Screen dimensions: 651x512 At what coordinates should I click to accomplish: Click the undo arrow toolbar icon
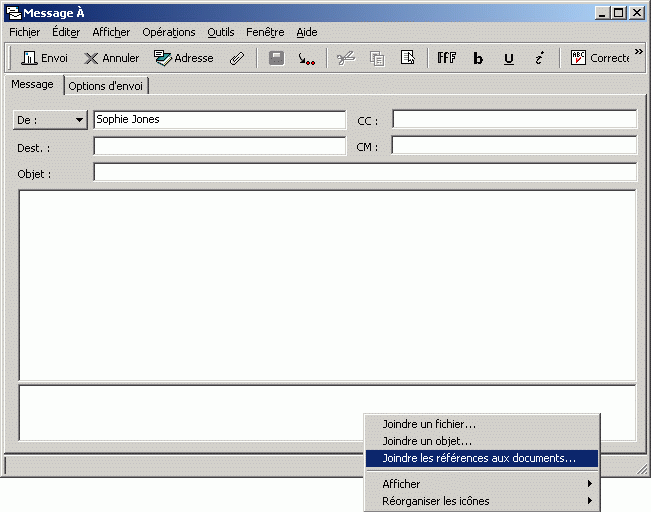tap(306, 59)
